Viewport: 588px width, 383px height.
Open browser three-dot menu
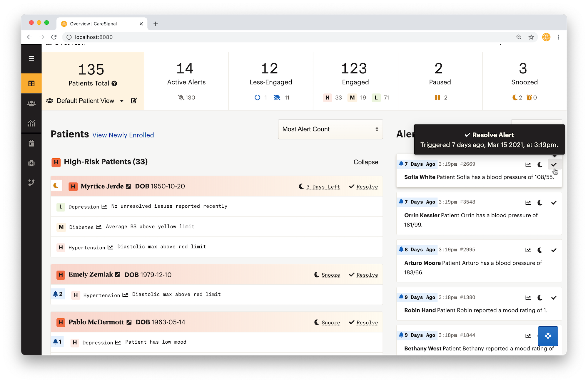(558, 37)
